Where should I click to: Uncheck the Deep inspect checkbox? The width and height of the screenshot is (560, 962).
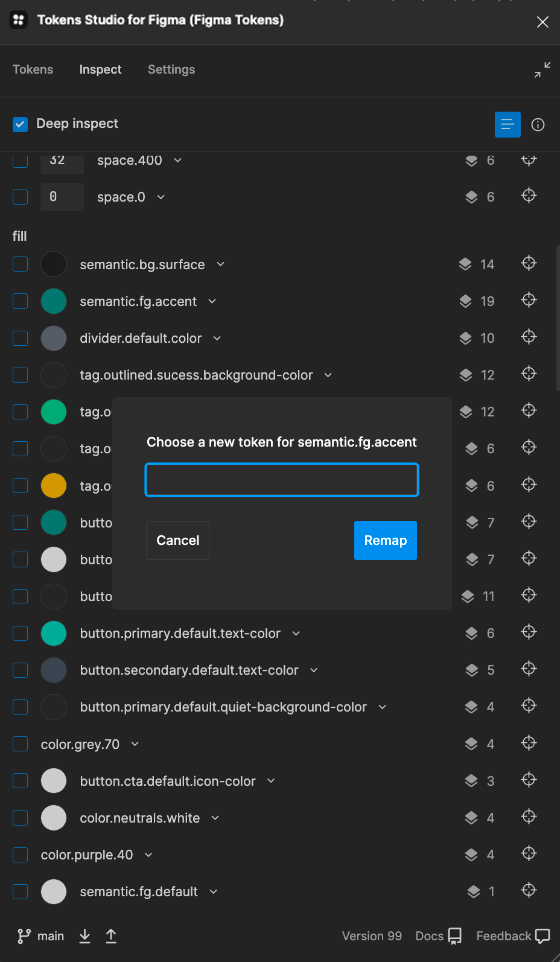(20, 124)
